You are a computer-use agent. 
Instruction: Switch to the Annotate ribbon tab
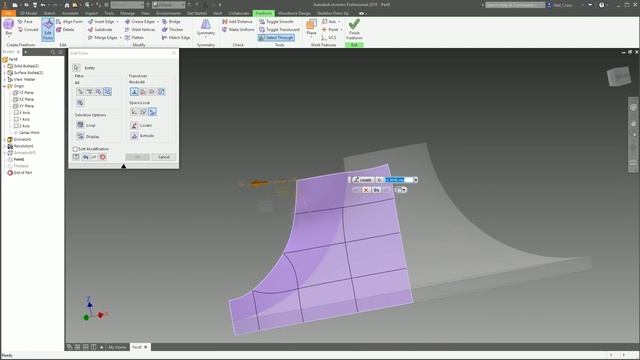click(x=70, y=13)
